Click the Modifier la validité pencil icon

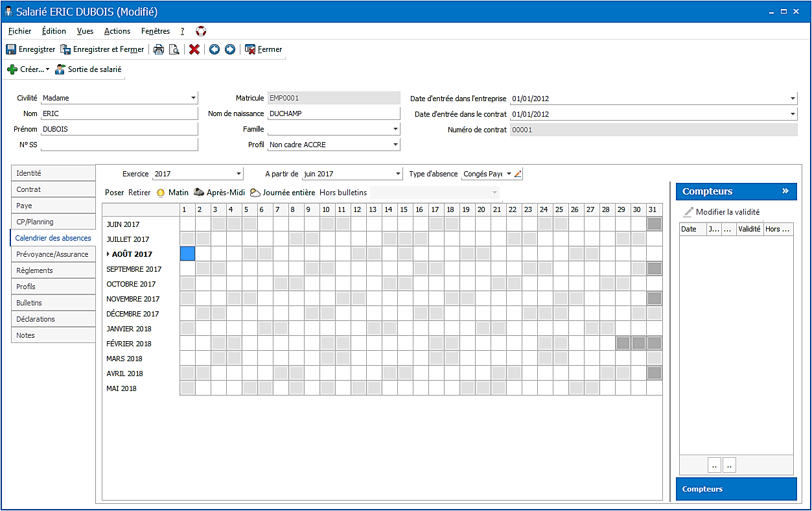[x=688, y=212]
